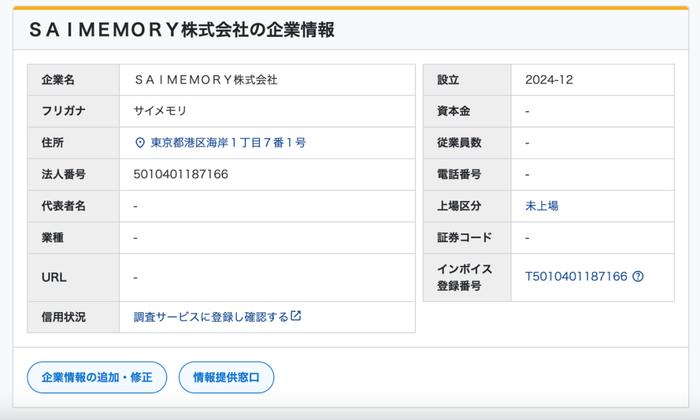Viewport: 700px width, 420px height.
Task: Click the 法人番号 label cell
Action: (x=74, y=175)
